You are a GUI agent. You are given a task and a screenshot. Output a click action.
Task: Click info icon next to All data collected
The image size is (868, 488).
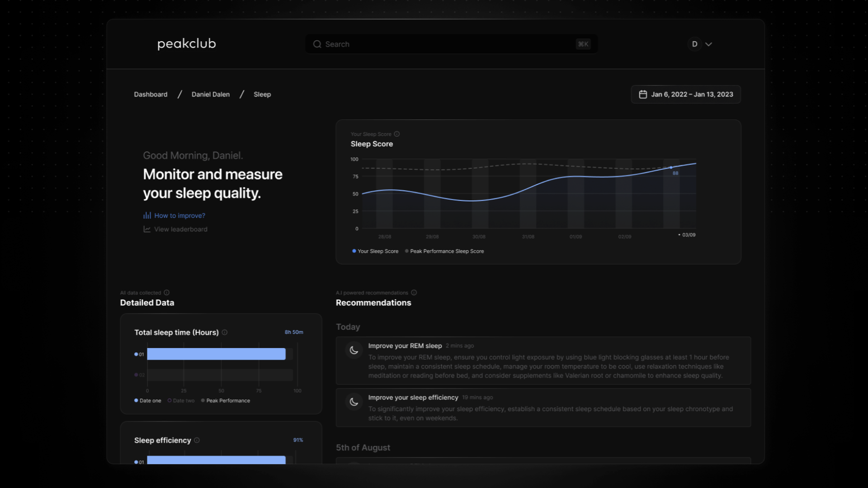pyautogui.click(x=166, y=293)
